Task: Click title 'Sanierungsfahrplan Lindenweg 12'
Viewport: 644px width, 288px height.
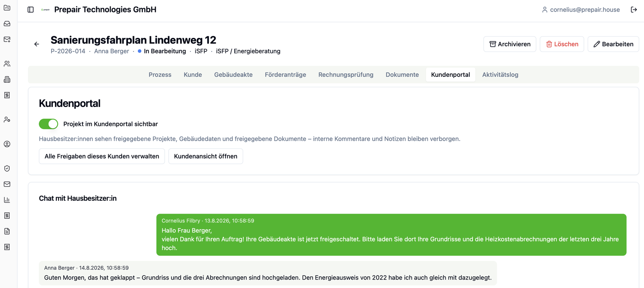Action: (133, 40)
